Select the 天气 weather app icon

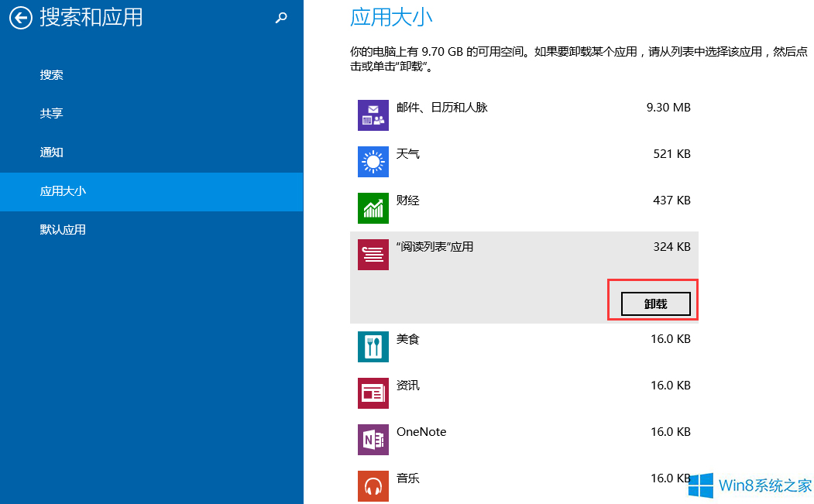373,161
